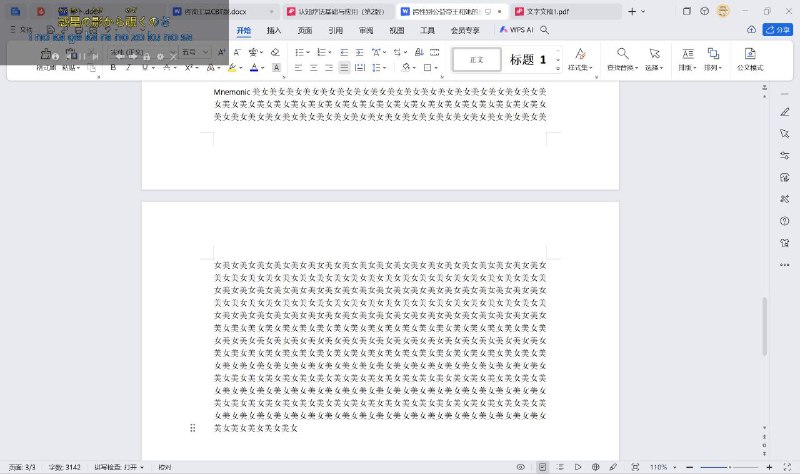Viewport: 800px width, 474px height.
Task: Toggle superscript formatting
Action: (188, 67)
